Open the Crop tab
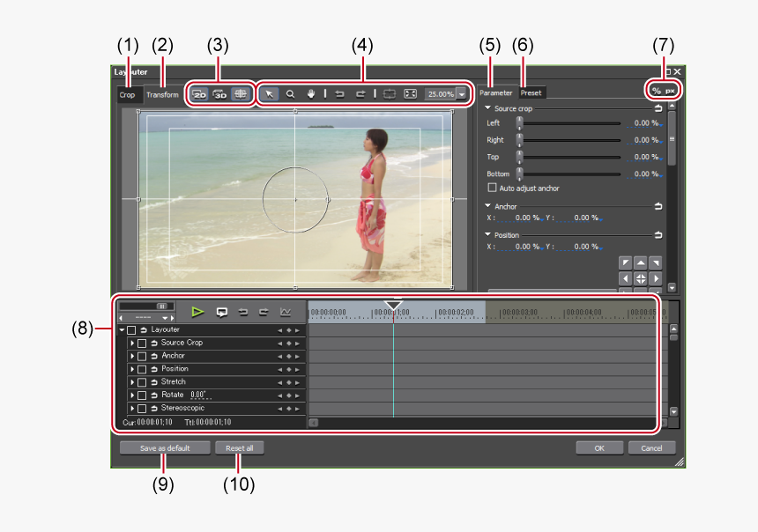 pyautogui.click(x=128, y=95)
